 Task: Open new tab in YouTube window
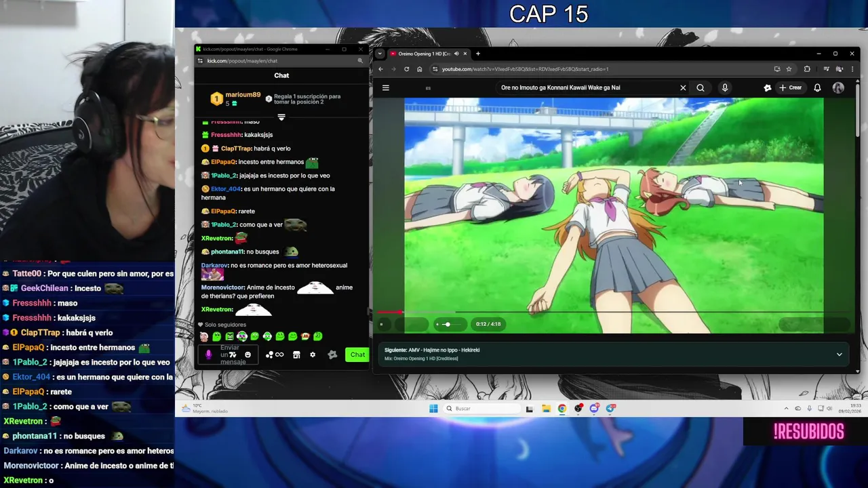(x=477, y=54)
